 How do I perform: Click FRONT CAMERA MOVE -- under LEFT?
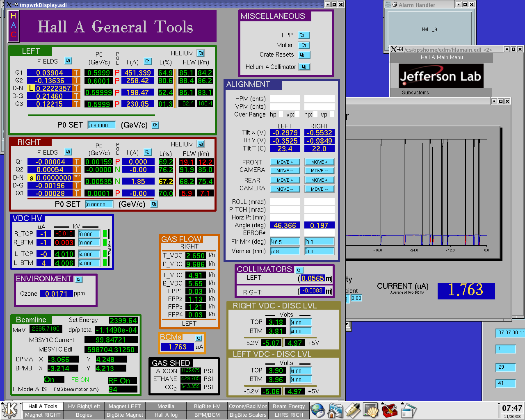point(285,171)
